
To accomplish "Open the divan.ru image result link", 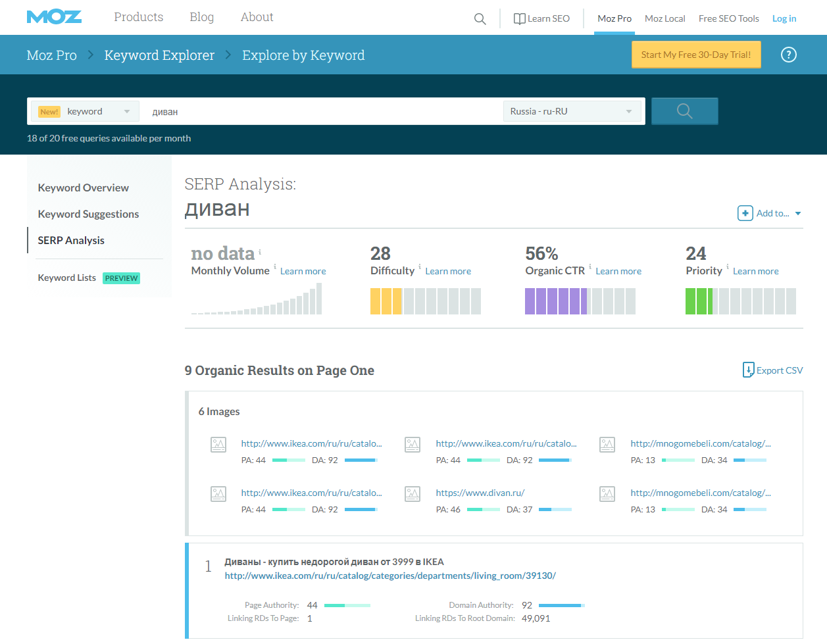I will (480, 493).
